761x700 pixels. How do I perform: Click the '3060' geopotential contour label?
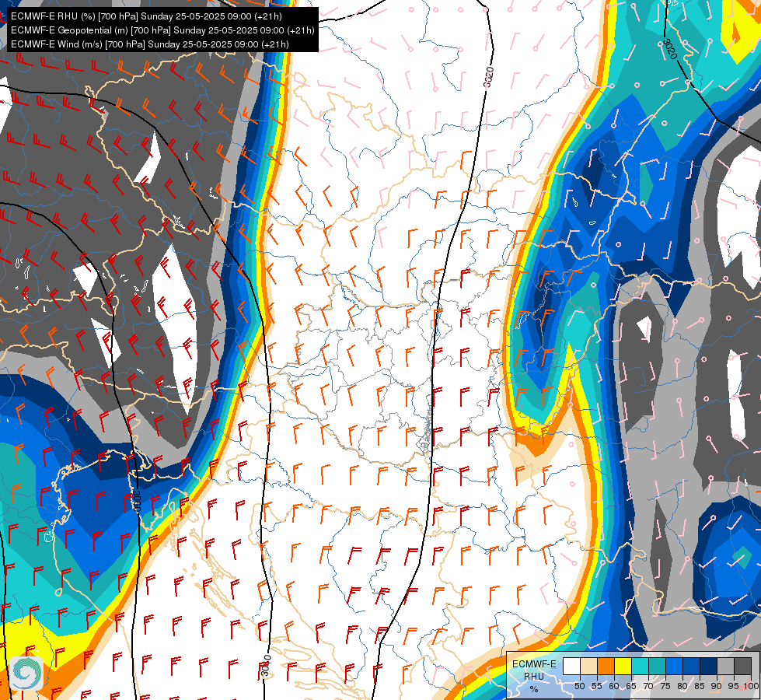pyautogui.click(x=136, y=502)
